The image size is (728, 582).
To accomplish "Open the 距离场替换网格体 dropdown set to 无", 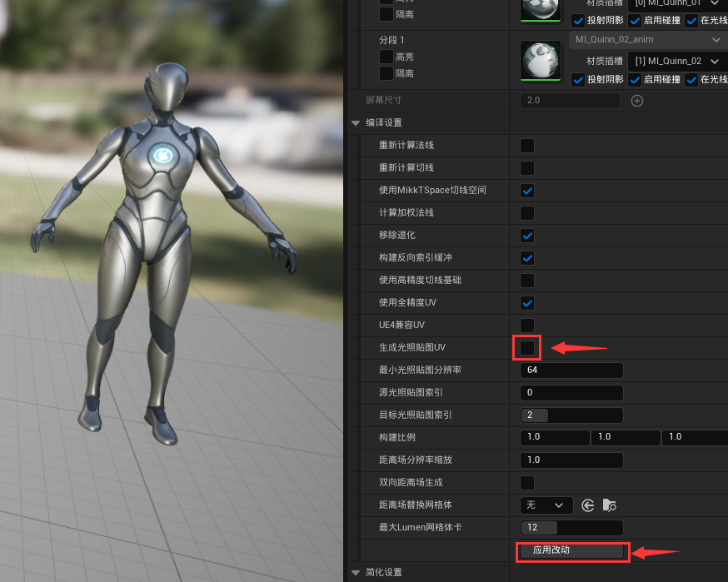I will [546, 505].
